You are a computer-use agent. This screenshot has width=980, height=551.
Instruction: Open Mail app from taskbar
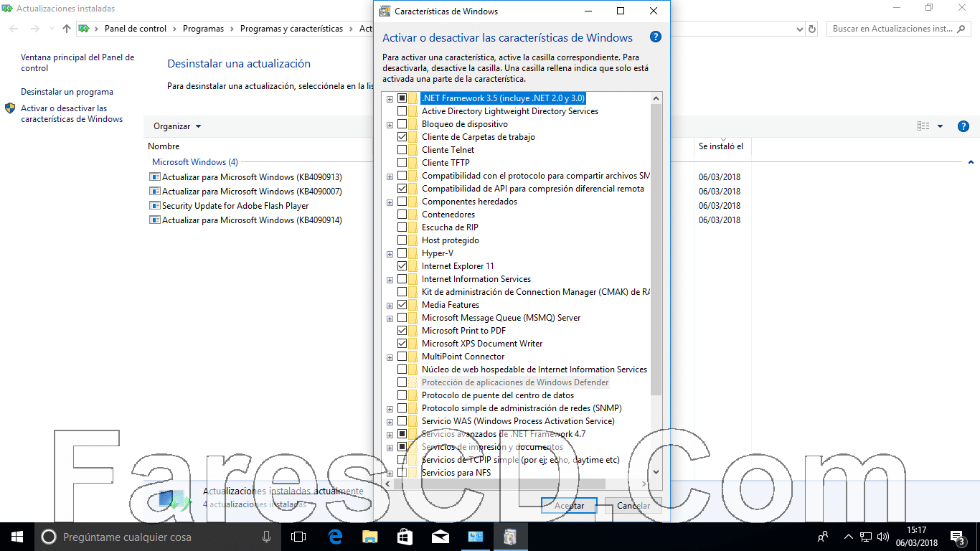440,537
